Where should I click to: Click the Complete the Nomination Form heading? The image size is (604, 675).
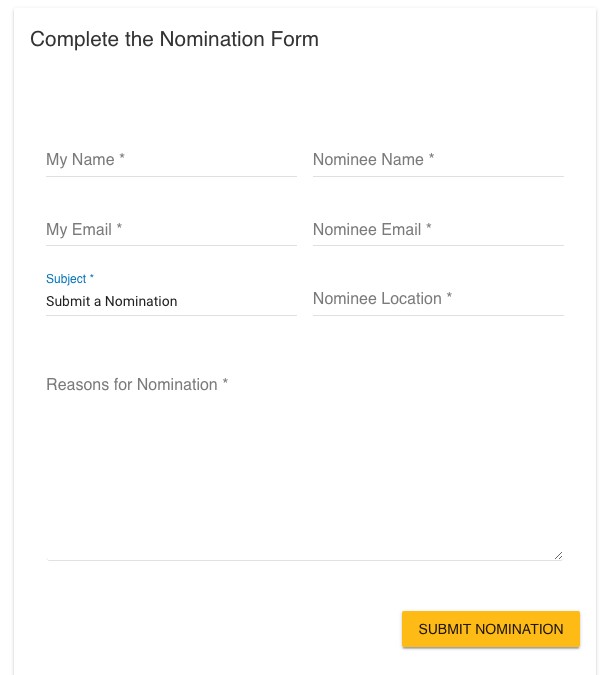click(x=174, y=40)
